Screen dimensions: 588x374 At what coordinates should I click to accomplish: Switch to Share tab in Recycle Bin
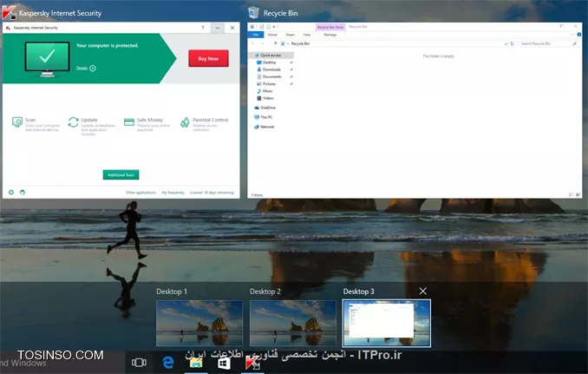290,35
